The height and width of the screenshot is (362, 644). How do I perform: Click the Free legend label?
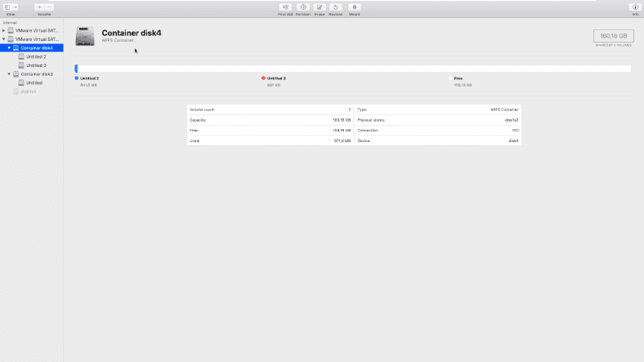(458, 78)
